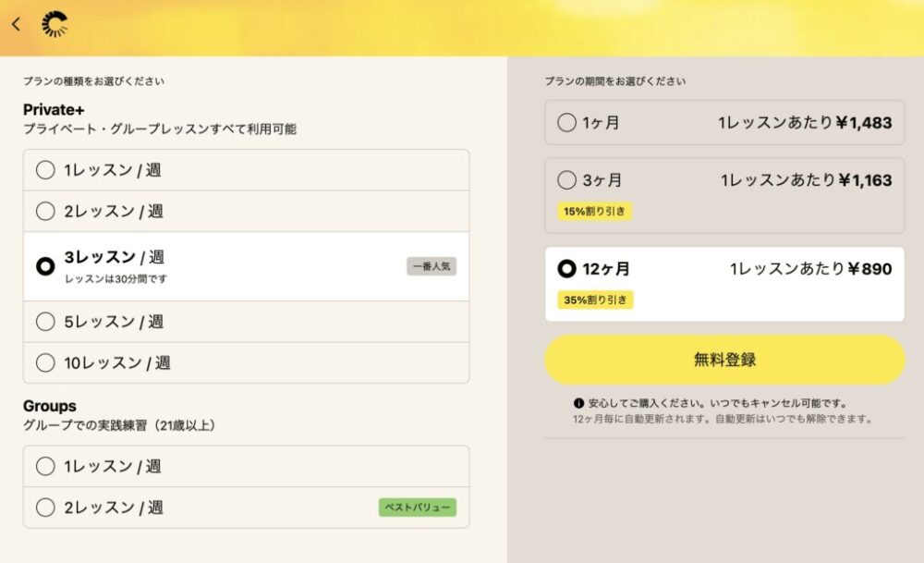Click the 一番人気 badge
The image size is (924, 563).
click(x=432, y=266)
